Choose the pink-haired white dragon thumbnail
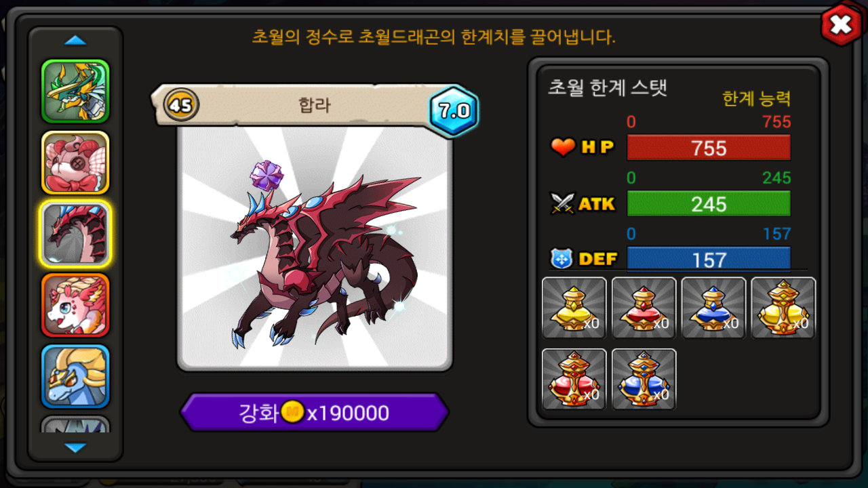 (75, 305)
